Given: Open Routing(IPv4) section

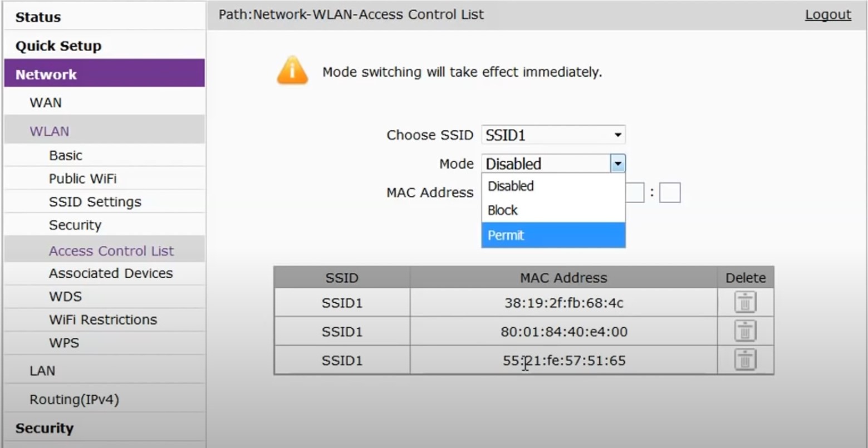Looking at the screenshot, I should pyautogui.click(x=74, y=400).
